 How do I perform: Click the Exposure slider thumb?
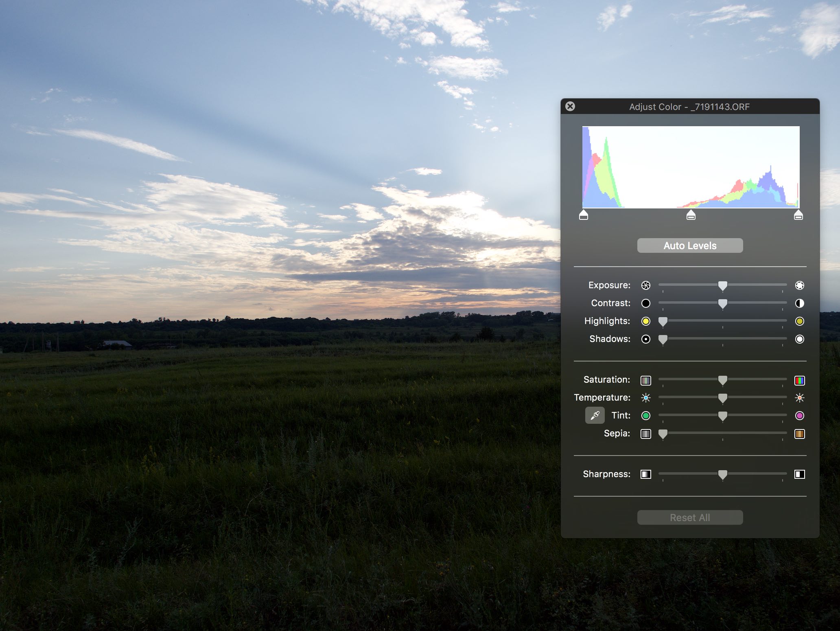722,286
